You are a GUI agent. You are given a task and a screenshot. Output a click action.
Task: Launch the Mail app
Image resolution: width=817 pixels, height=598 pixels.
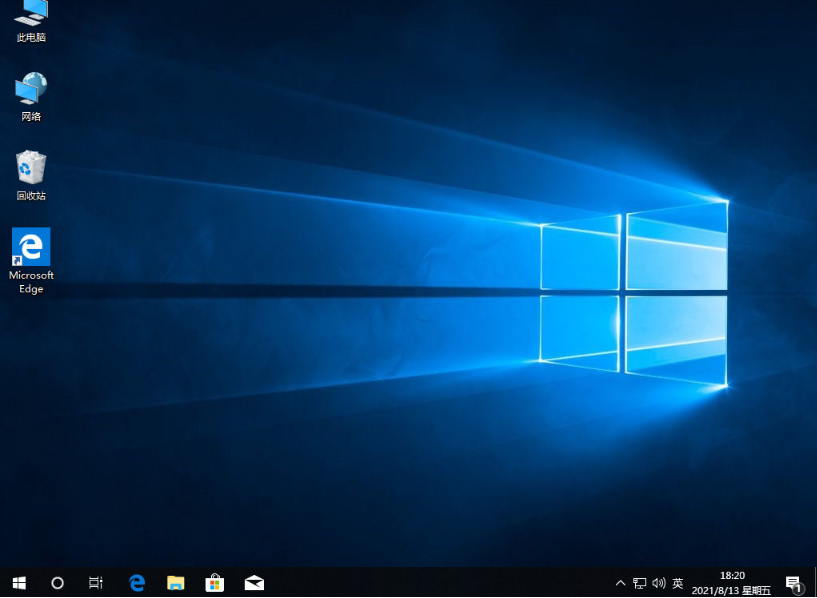pos(254,583)
